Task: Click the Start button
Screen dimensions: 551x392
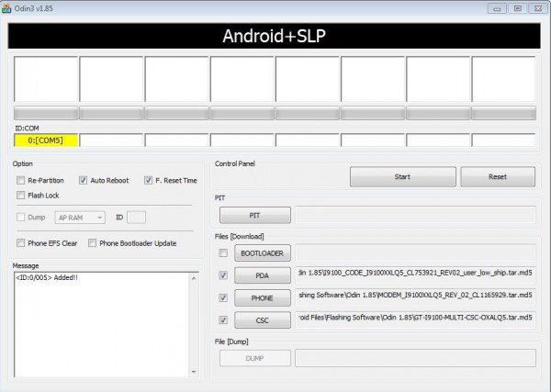Action: tap(403, 176)
